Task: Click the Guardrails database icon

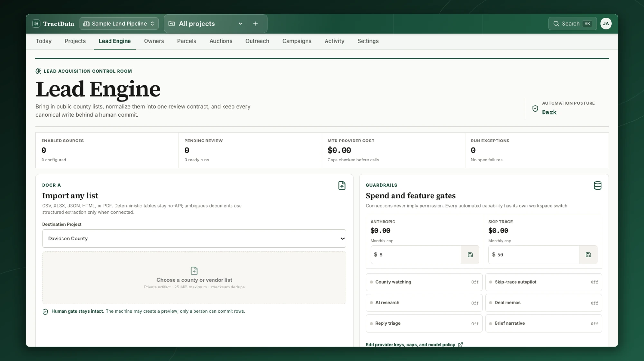Action: (598, 185)
